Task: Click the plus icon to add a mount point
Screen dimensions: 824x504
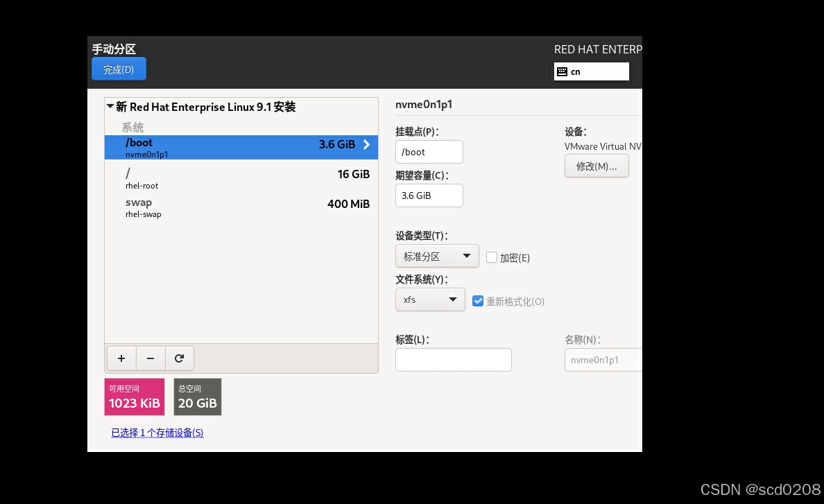Action: 121,358
